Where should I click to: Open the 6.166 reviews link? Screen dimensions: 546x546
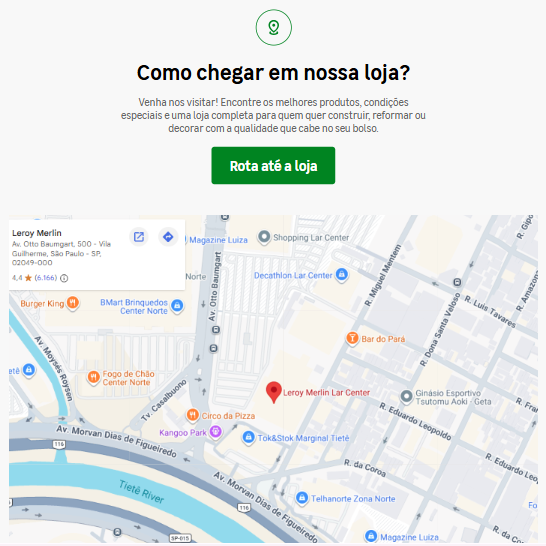click(46, 278)
